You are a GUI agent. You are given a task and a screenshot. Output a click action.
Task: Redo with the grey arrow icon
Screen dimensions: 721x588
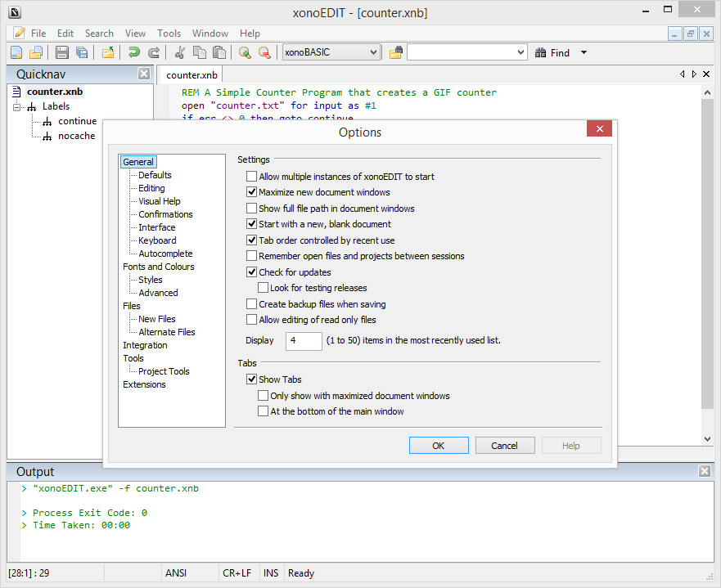(x=154, y=52)
